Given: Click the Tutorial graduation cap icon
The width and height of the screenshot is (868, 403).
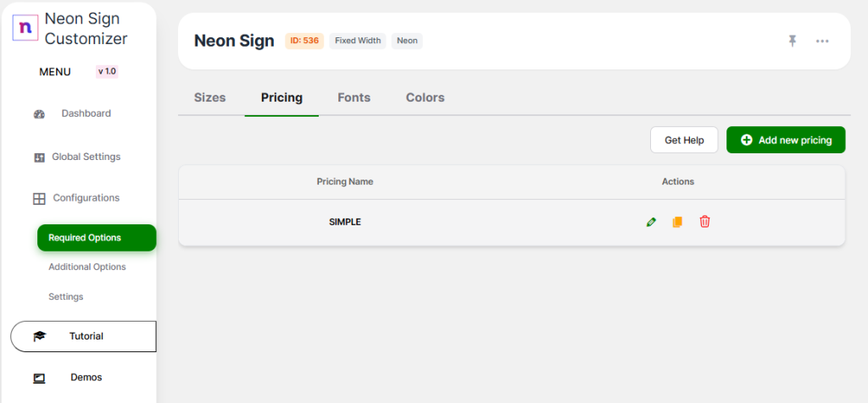Looking at the screenshot, I should coord(39,336).
